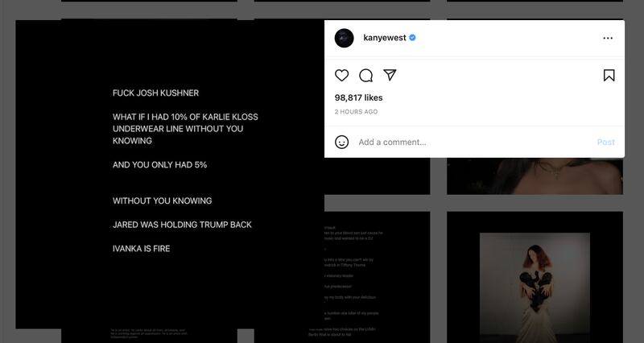This screenshot has height=343, width=644.
Task: Open the emoji picker smiley icon
Action: (x=341, y=143)
